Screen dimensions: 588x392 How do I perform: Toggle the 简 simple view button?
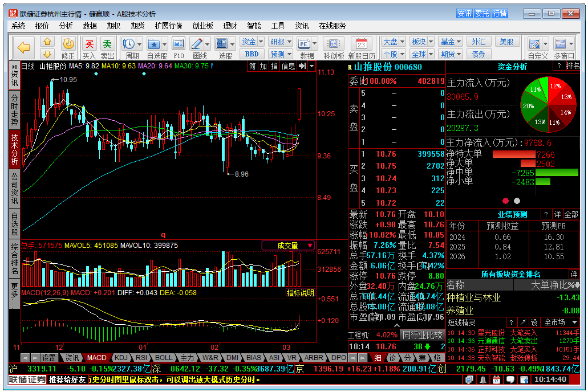coord(252,66)
